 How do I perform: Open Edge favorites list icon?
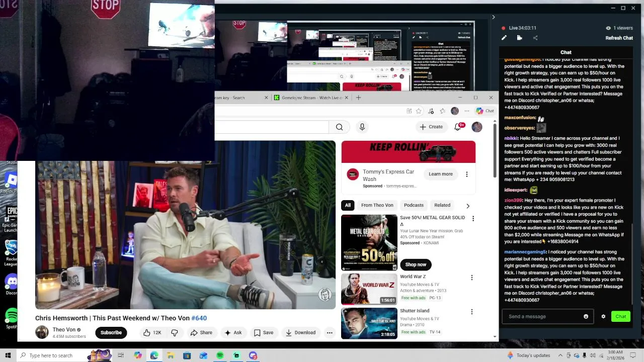coord(442,111)
